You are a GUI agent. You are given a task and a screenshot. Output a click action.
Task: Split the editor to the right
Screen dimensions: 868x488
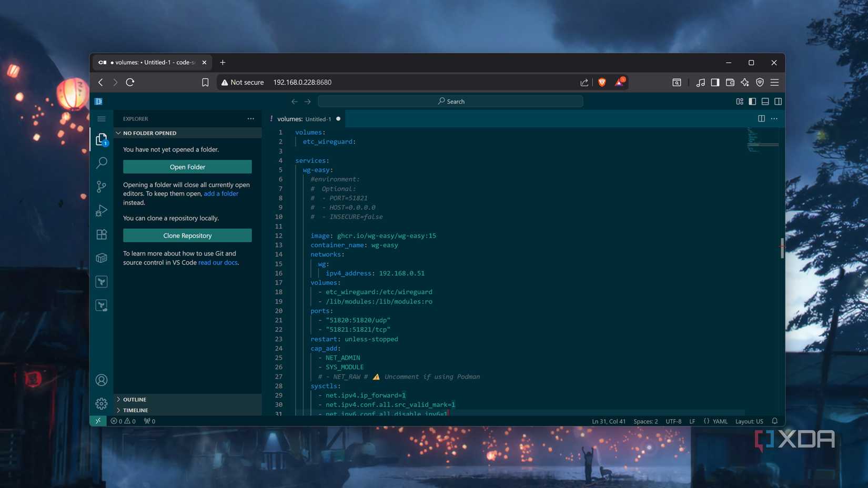761,119
